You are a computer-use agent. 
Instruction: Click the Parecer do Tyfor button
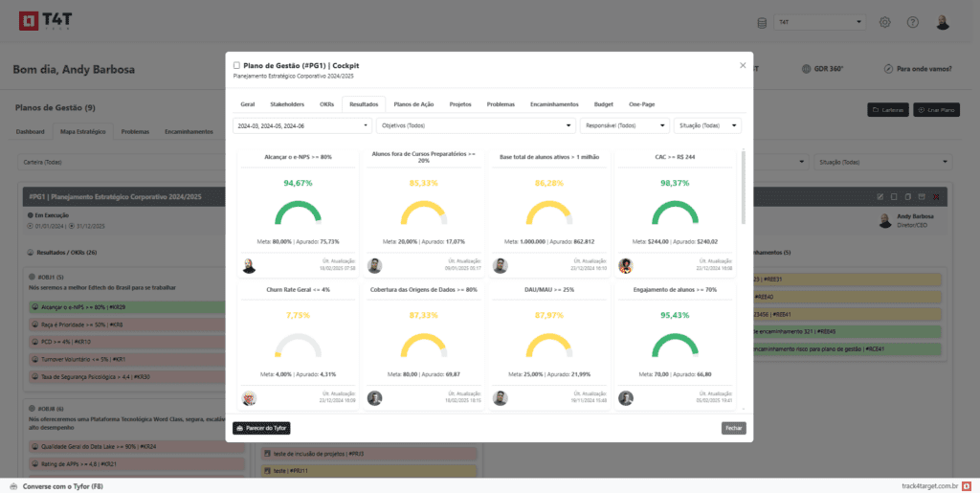(261, 428)
